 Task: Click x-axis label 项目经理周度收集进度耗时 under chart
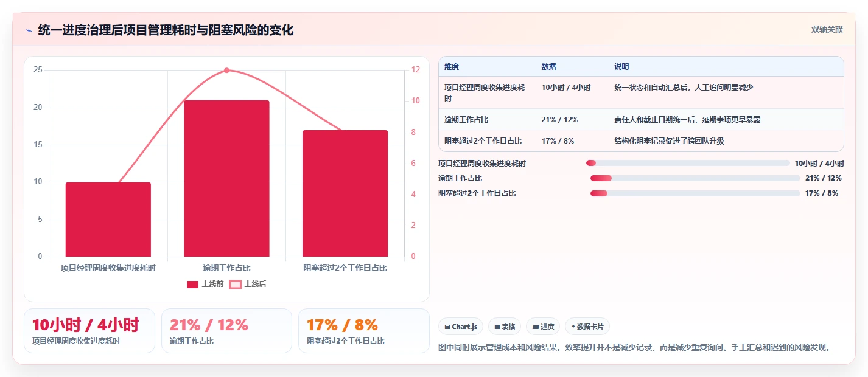(x=108, y=268)
